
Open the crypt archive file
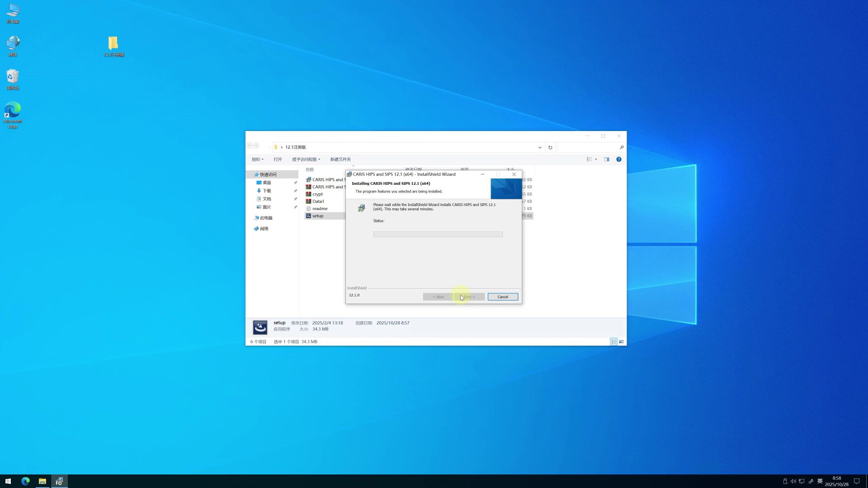(317, 194)
